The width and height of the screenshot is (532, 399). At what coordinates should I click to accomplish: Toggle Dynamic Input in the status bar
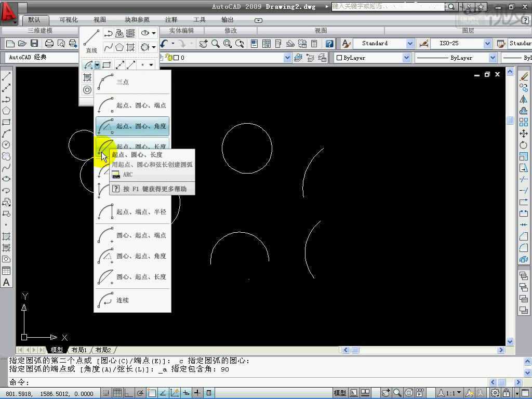click(186, 393)
